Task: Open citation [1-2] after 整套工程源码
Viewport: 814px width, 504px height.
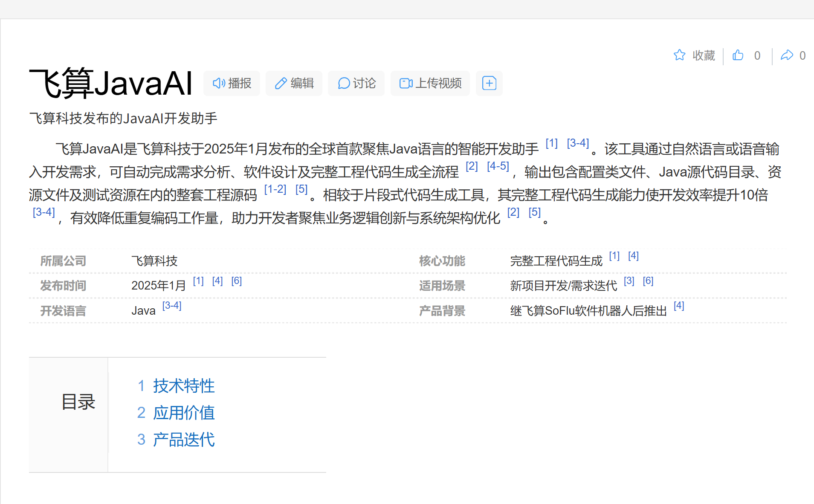Action: (x=275, y=189)
